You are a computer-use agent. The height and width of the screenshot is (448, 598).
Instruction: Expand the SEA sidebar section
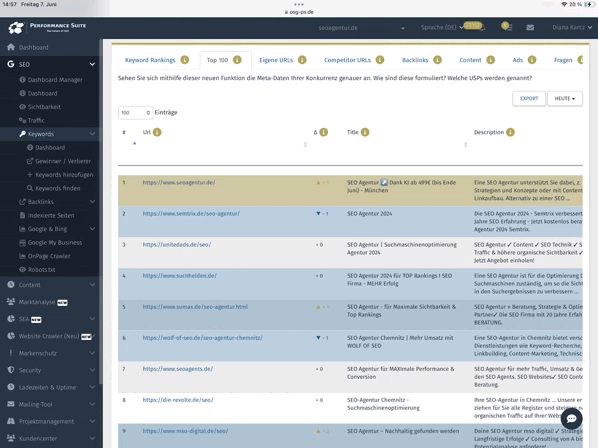[x=92, y=319]
